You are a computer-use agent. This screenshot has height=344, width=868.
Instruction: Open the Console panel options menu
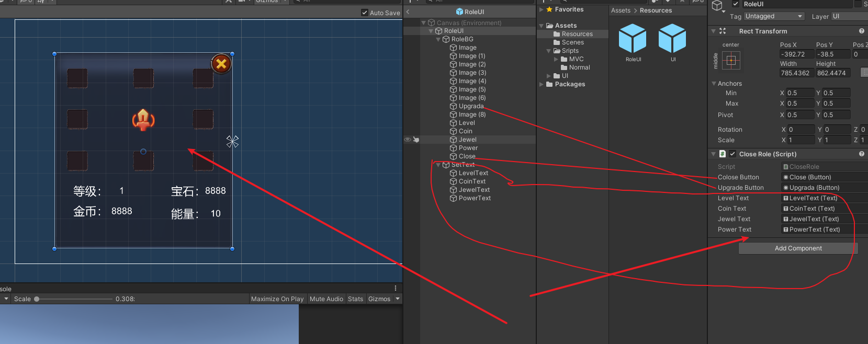coord(396,288)
